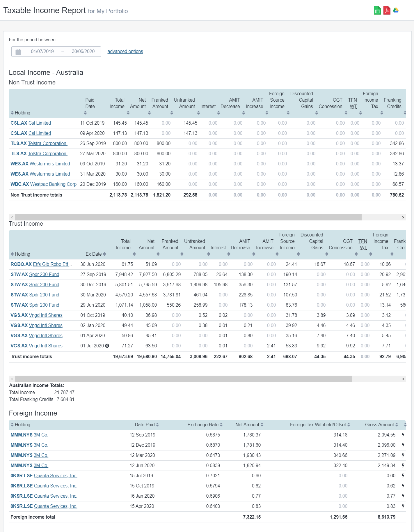414x532 pixels.
Task: Open the calendar date picker icon
Action: [18, 52]
